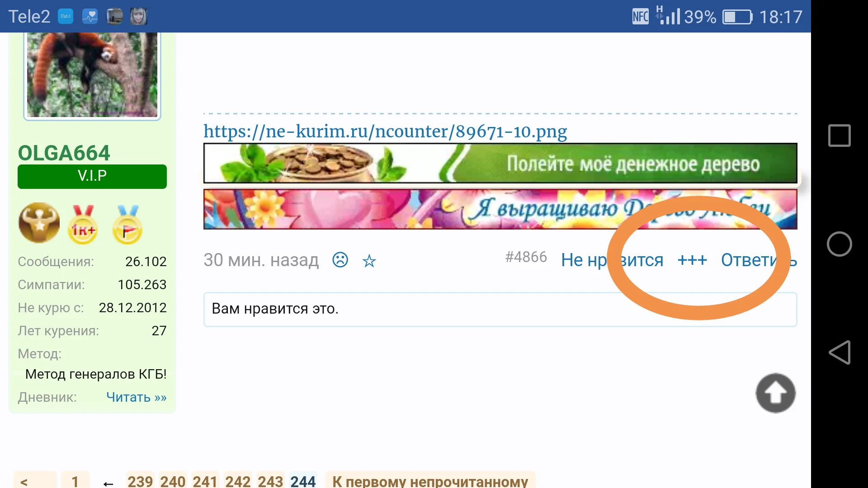Open the OLGA664 username profile
The image size is (868, 488).
pyautogui.click(x=64, y=153)
